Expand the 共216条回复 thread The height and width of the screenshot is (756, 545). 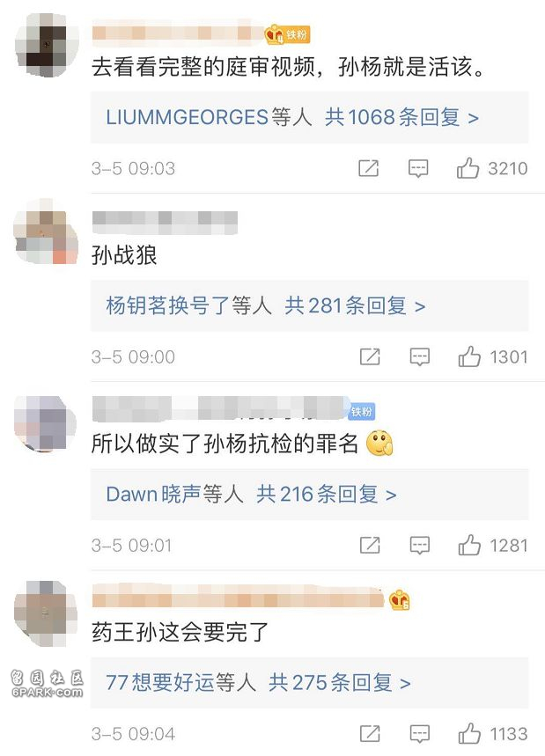327,495
